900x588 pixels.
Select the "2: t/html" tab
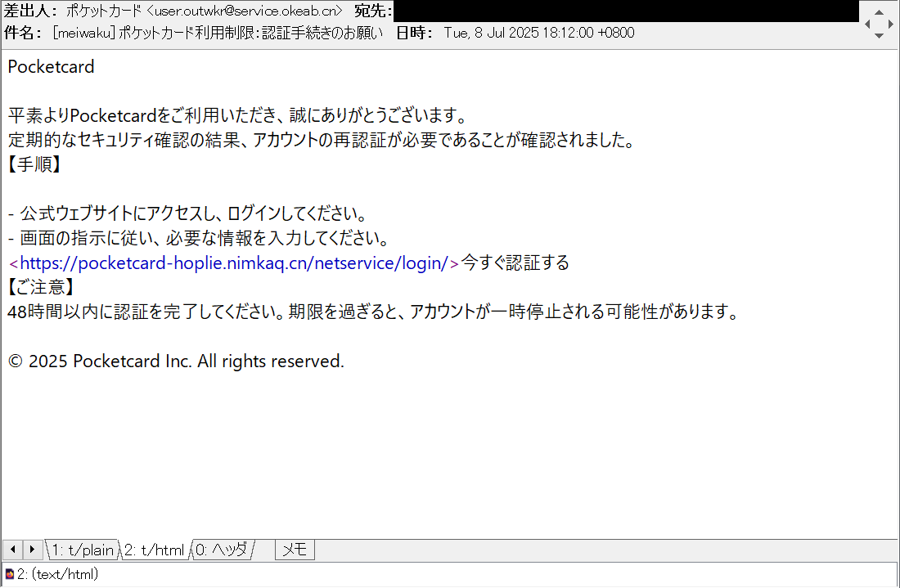pyautogui.click(x=153, y=550)
